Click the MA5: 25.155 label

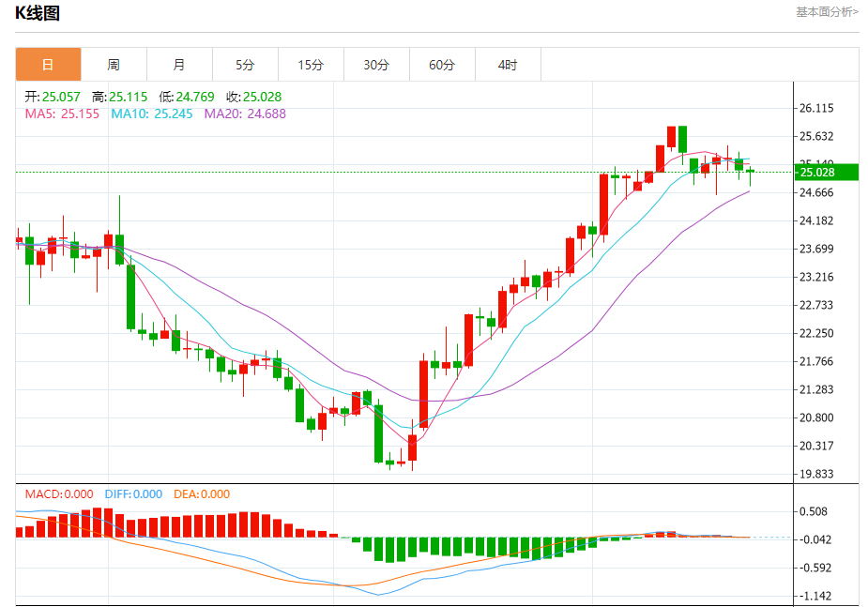point(62,114)
